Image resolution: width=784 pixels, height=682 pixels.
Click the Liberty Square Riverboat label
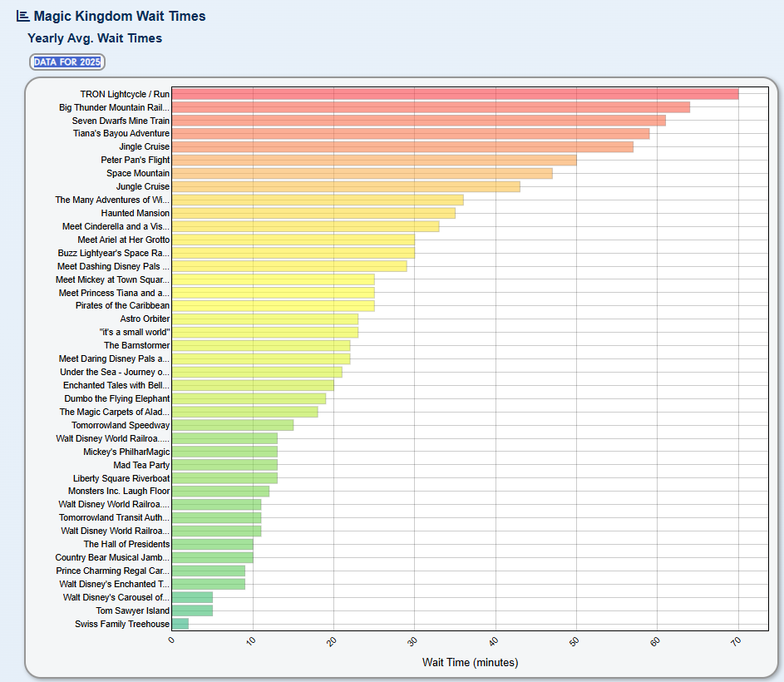pyautogui.click(x=121, y=478)
